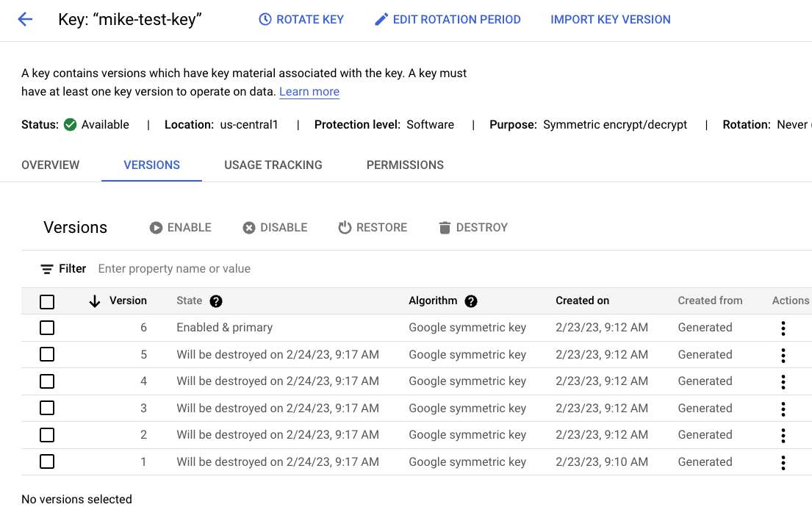Open the State column help icon
The height and width of the screenshot is (532, 812).
pos(215,301)
